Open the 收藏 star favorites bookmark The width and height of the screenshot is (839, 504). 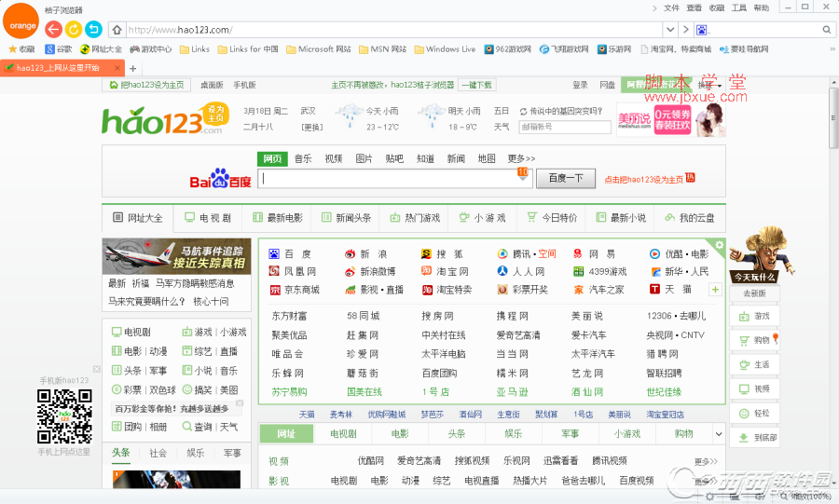[22, 49]
